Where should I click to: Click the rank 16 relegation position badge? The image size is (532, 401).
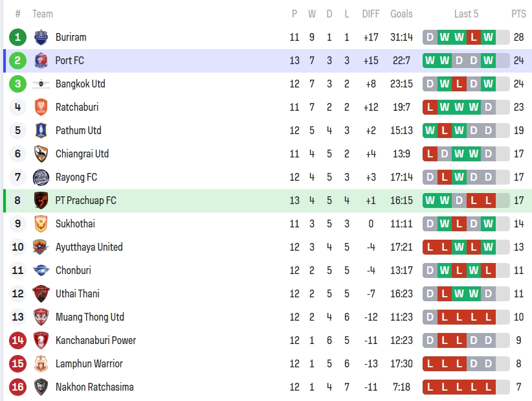coord(18,387)
